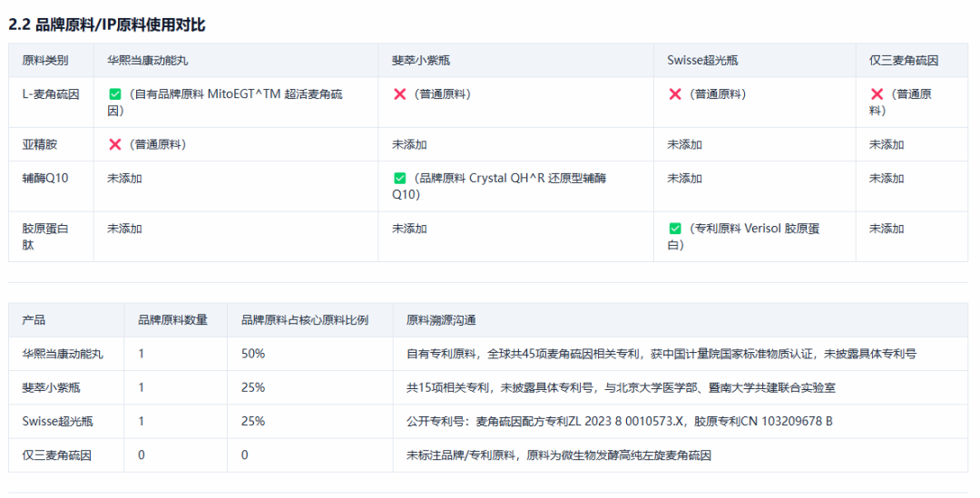980x498 pixels.
Task: Click text MitoEGT^TM 超活麦角硫因
Action: tap(225, 103)
